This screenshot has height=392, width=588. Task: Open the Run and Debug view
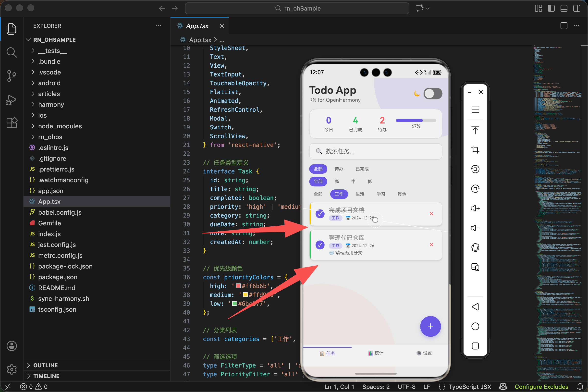[x=12, y=100]
